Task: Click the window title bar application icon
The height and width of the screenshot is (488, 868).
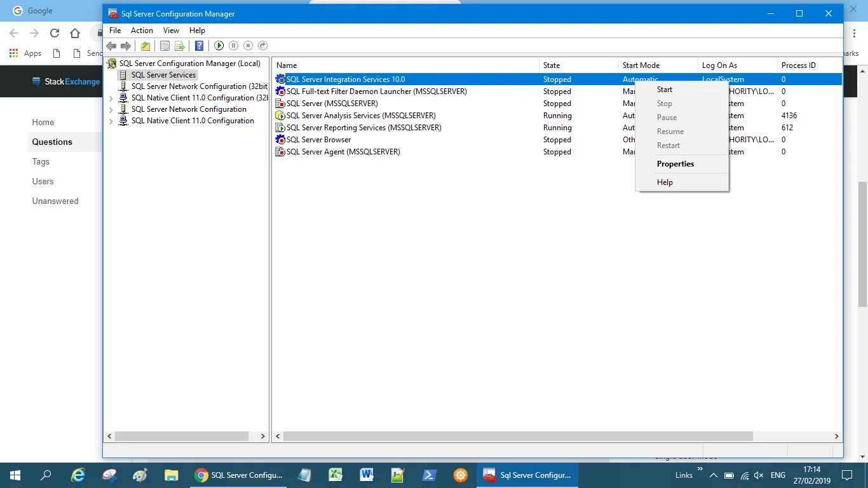Action: 112,13
